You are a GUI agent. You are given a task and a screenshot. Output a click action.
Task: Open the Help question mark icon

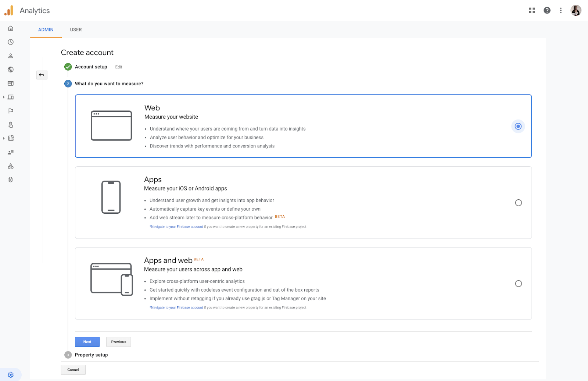pos(547,10)
